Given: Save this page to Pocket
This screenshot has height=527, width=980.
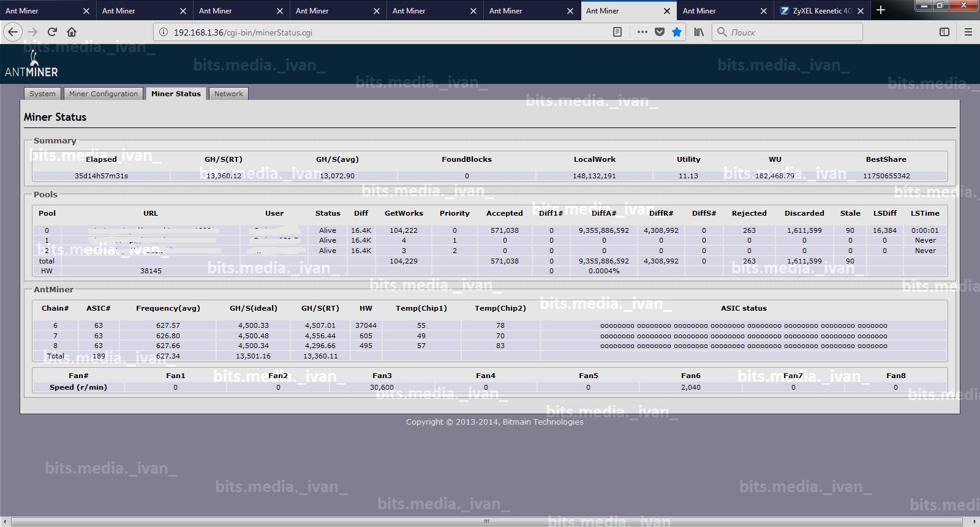Looking at the screenshot, I should click(x=660, y=32).
